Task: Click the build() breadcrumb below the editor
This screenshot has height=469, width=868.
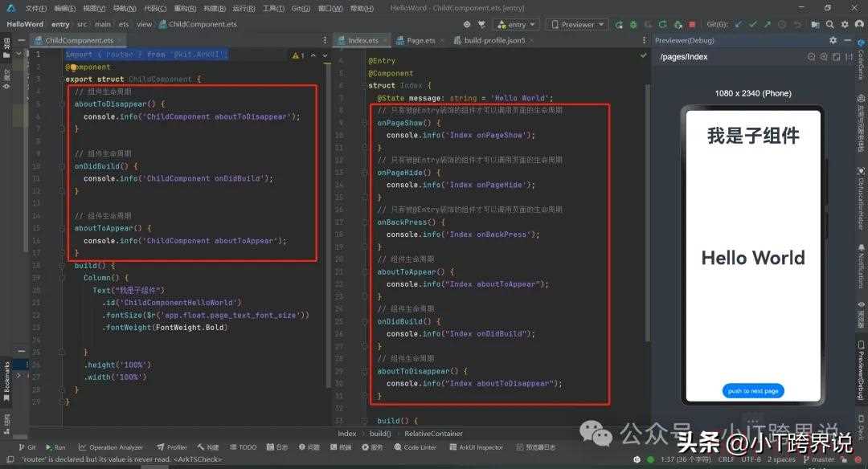Action: point(379,434)
